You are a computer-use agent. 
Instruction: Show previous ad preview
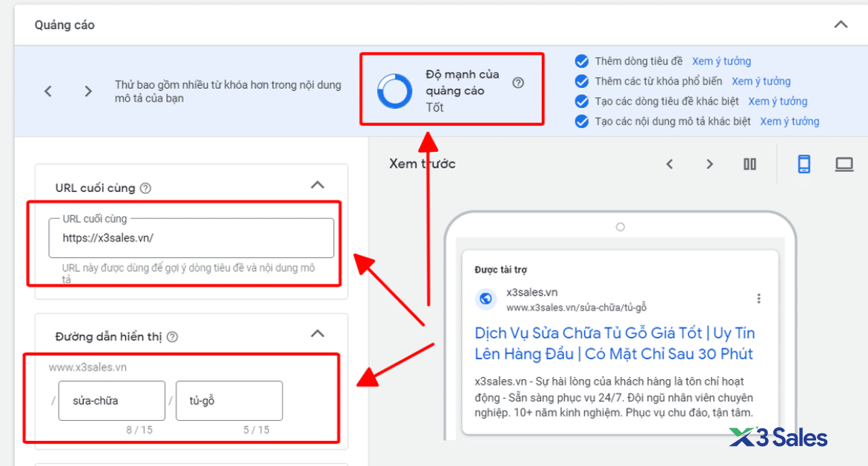669,164
